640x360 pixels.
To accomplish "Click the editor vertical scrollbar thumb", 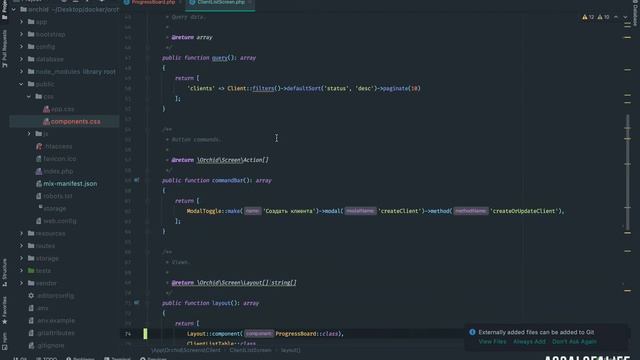I will (628, 173).
